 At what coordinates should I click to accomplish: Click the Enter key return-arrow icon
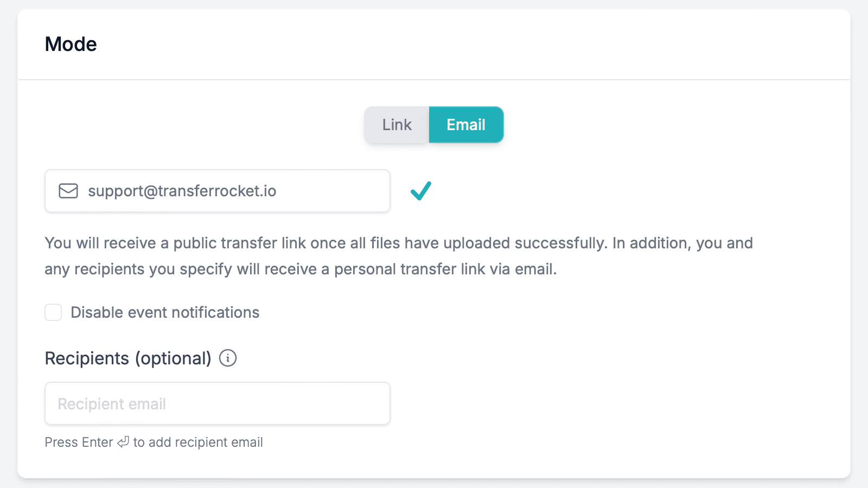[123, 442]
